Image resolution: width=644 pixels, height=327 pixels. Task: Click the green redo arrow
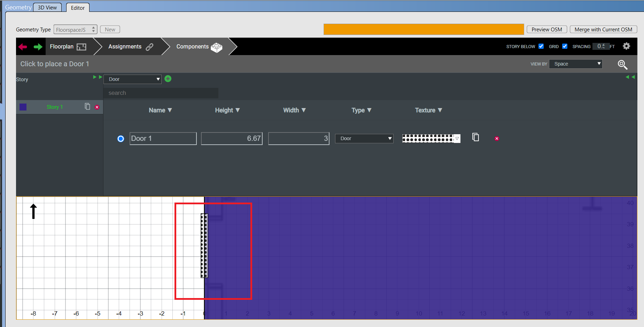pos(38,47)
